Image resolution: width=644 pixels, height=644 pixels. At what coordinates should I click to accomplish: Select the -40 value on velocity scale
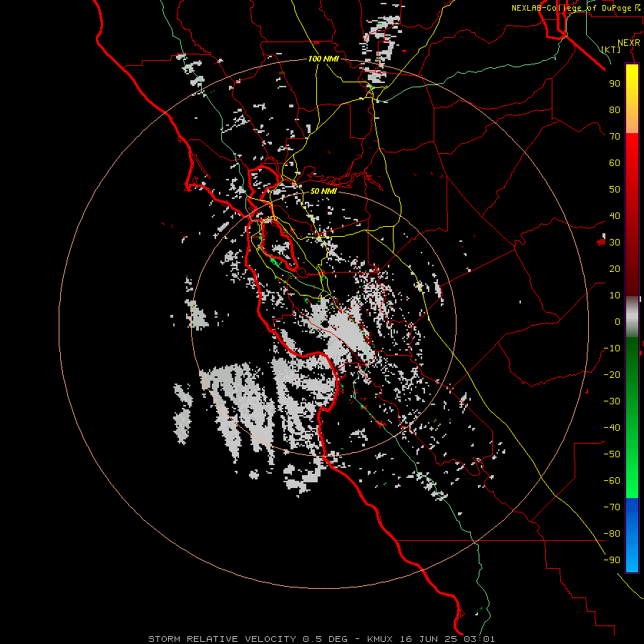[612, 428]
